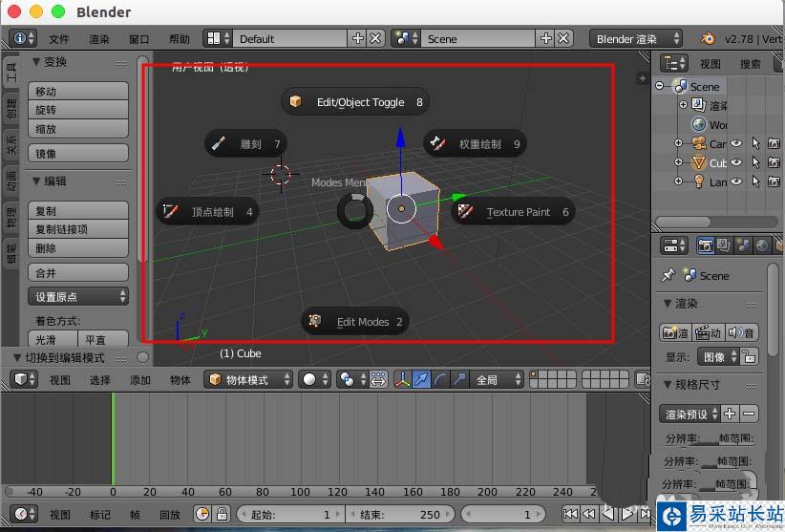This screenshot has width=785, height=532.
Task: Open the viewport shading dropdown
Action: pos(315,379)
